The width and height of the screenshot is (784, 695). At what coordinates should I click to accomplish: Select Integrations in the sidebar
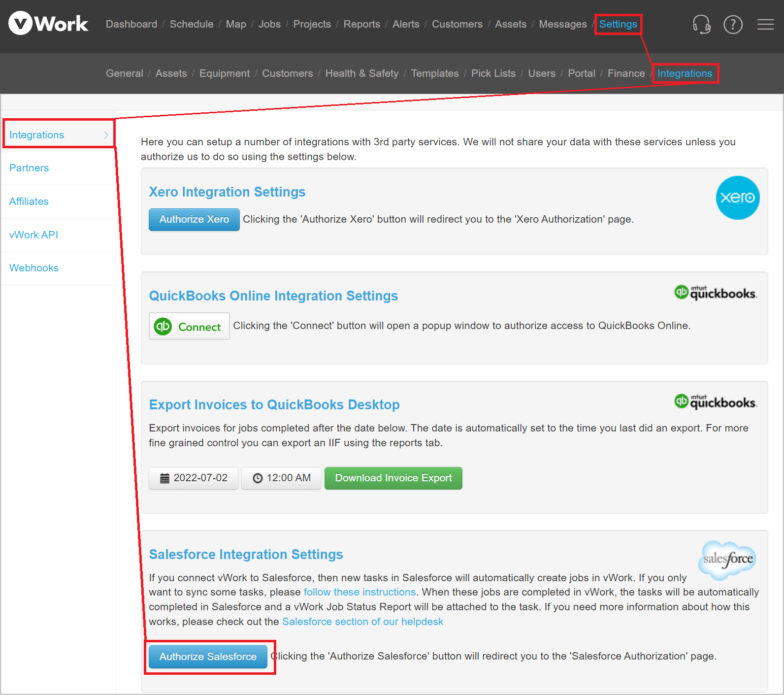(x=59, y=135)
